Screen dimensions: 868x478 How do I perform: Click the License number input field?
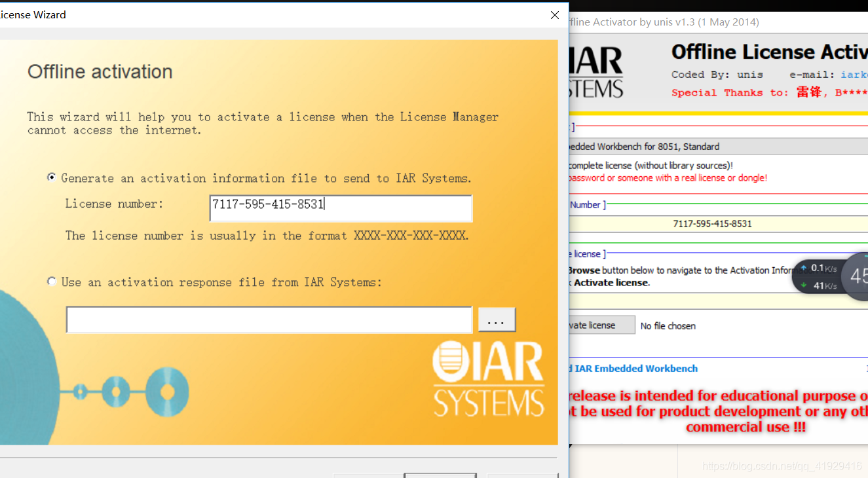tap(341, 208)
